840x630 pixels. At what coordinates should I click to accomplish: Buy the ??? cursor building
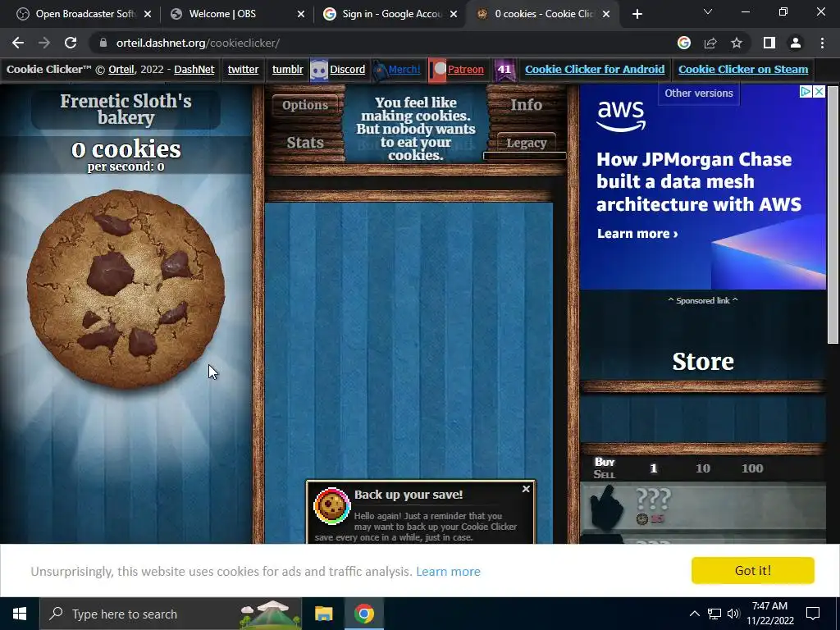point(703,507)
